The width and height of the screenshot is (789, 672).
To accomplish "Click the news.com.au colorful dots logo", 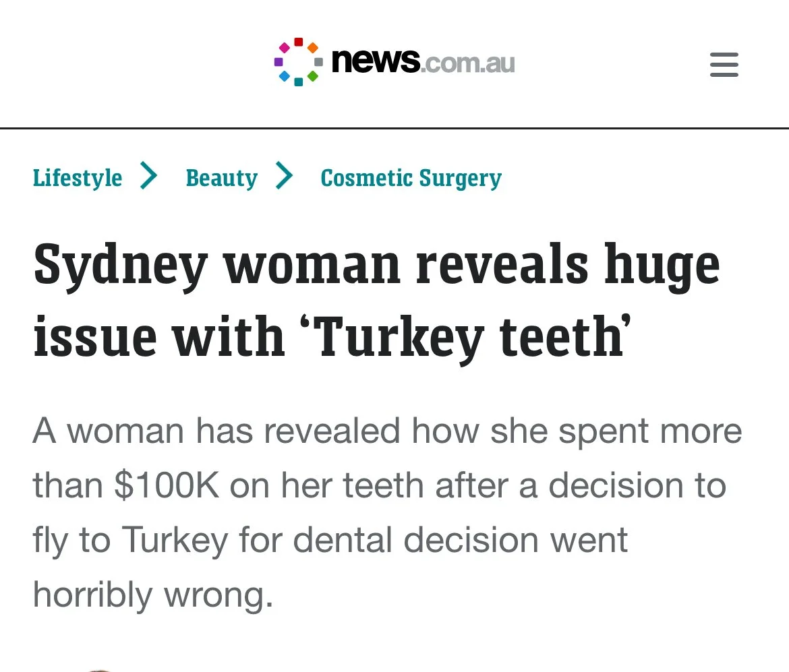I will [x=298, y=62].
